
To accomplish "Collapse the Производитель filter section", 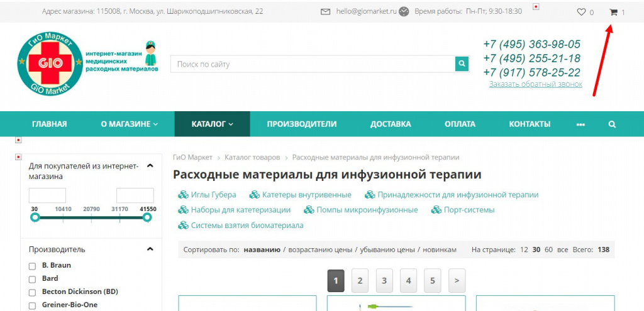I will (x=150, y=249).
